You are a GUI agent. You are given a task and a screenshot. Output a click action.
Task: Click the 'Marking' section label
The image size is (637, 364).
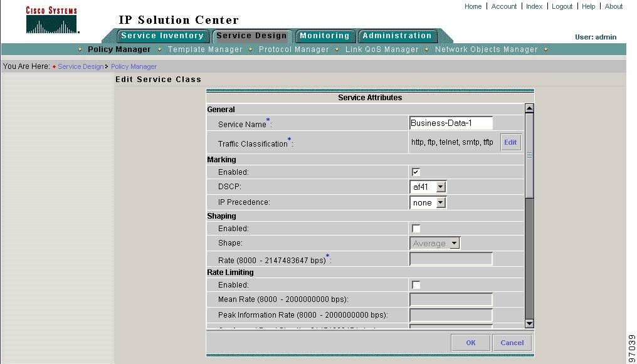pos(221,160)
